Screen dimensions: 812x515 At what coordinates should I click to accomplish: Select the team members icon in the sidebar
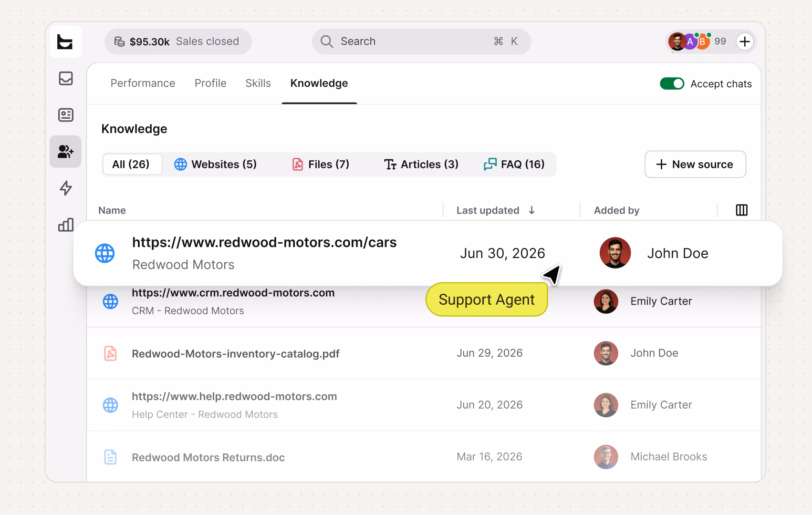pos(65,152)
